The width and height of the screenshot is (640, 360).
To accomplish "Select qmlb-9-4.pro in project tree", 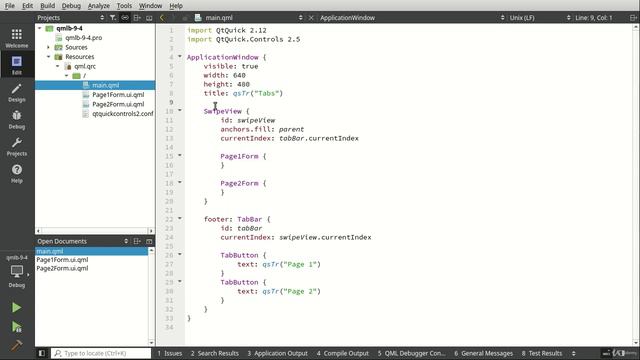I will click(x=84, y=38).
